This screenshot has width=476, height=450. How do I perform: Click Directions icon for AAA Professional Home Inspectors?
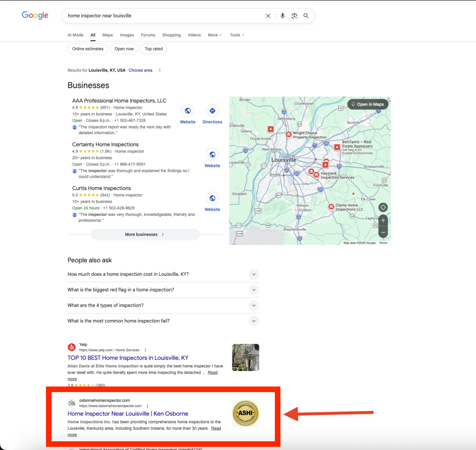click(x=212, y=111)
